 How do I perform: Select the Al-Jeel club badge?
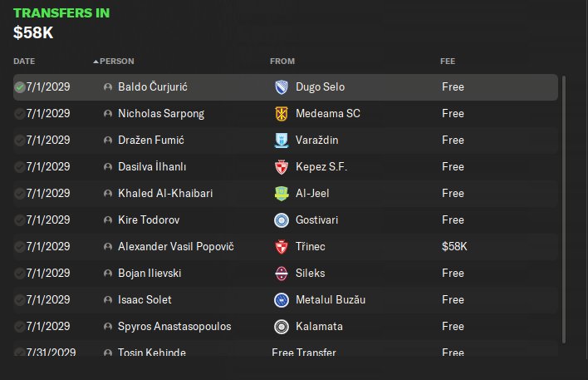[x=282, y=194]
